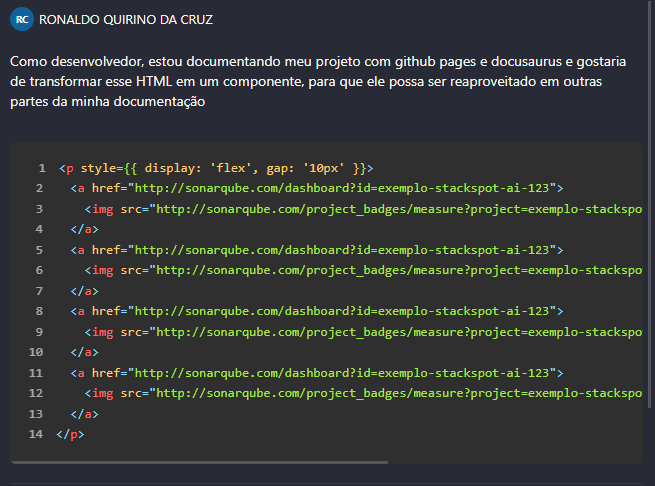Click the name RONALDO QUIRINO DA CRUZ

126,20
